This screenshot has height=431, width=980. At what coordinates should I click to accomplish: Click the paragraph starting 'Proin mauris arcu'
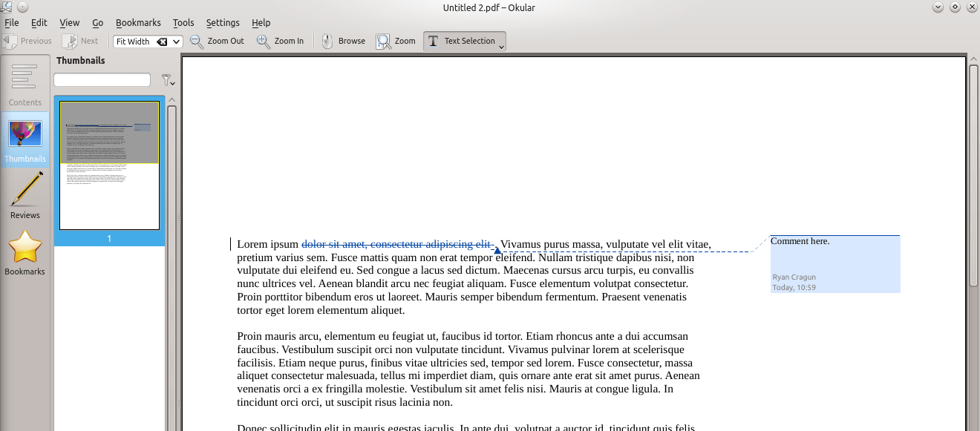[x=468, y=369]
